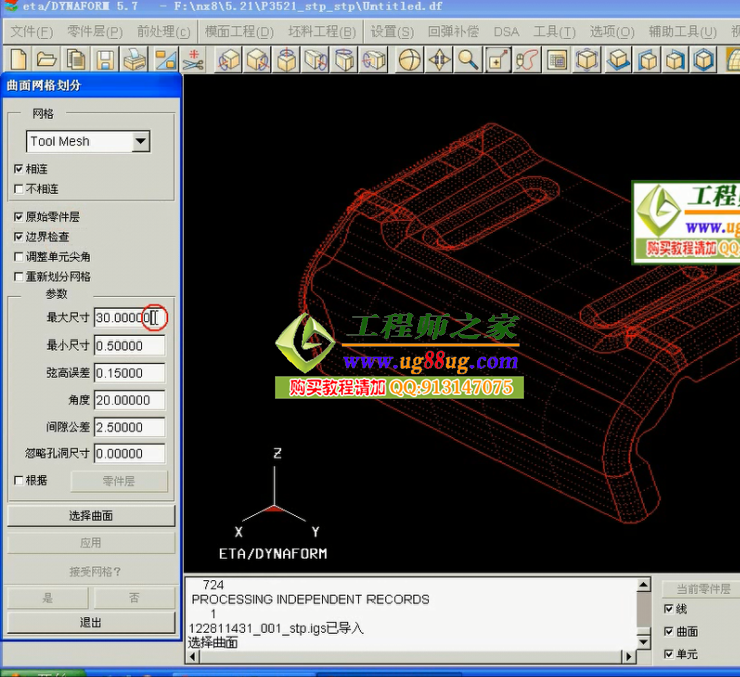Click the scissors delete icon
Viewport: 740px width, 677px height.
193,60
